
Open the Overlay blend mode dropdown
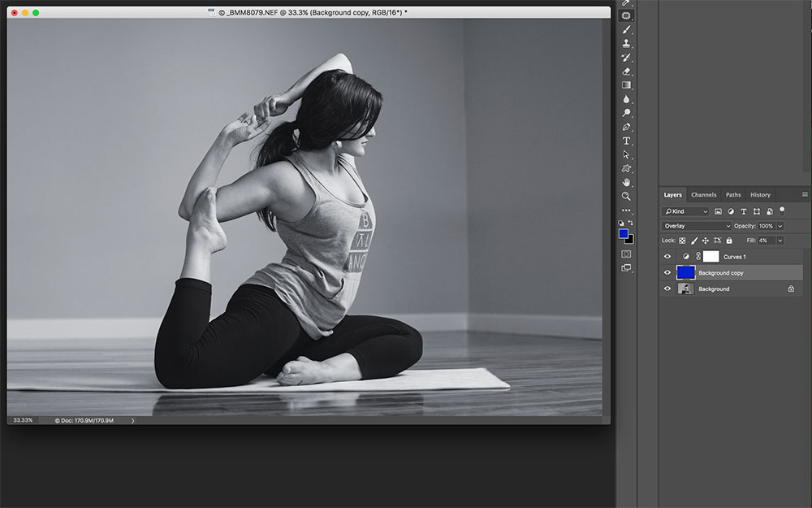click(696, 226)
